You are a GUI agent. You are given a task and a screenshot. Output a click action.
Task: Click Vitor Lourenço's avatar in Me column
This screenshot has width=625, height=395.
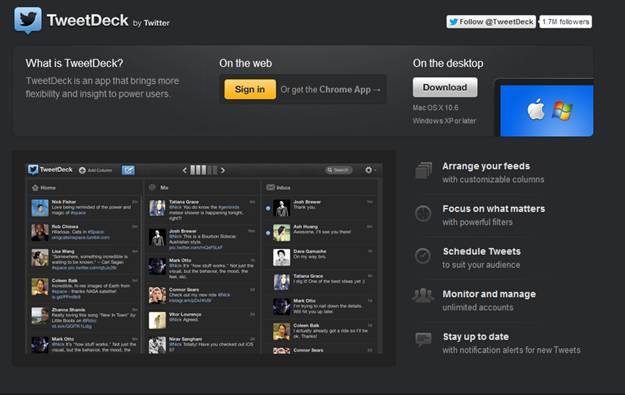click(157, 320)
